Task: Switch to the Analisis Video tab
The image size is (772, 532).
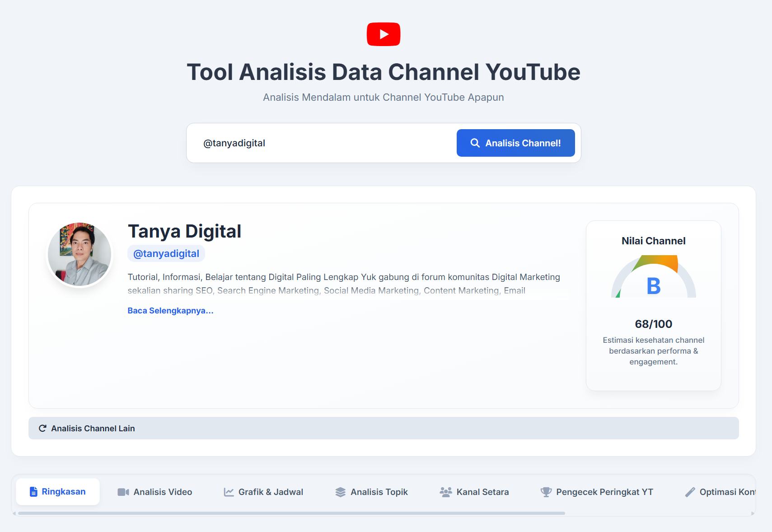Action: tap(155, 492)
